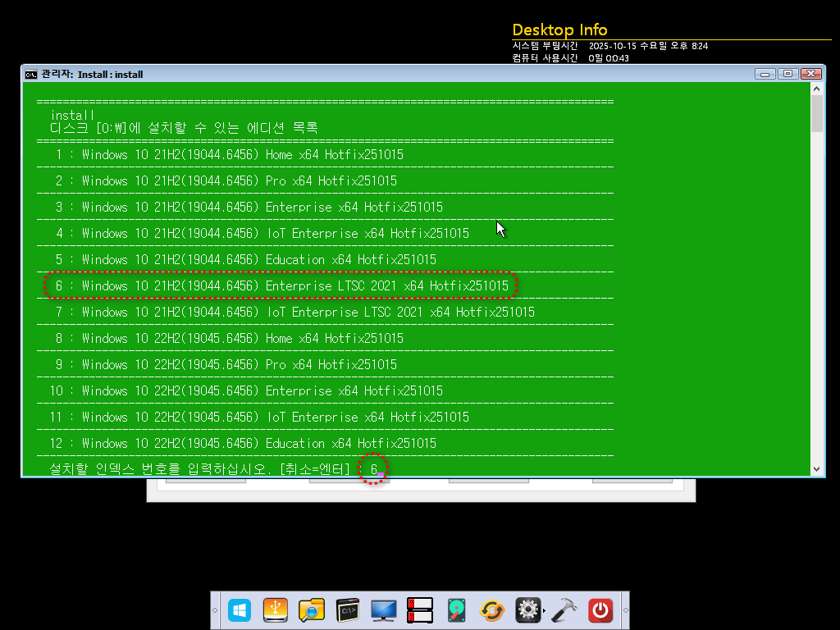
Task: Click row 2 Windows 10 21H2 Pro x64
Action: pyautogui.click(x=226, y=181)
